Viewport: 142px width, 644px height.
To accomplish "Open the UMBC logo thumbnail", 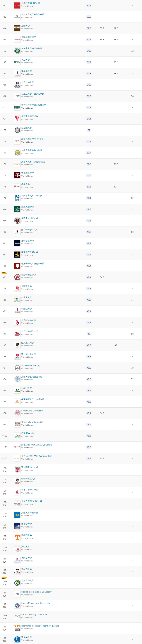I will tap(17, 96).
